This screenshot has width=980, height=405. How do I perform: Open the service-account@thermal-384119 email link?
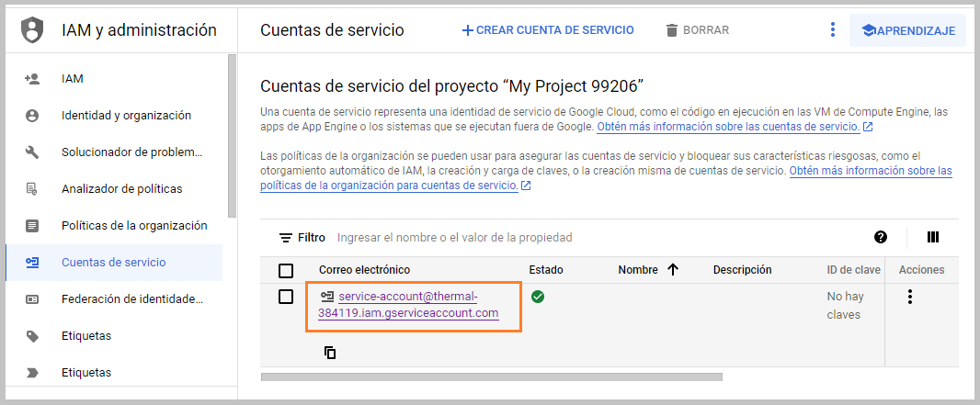pos(409,305)
